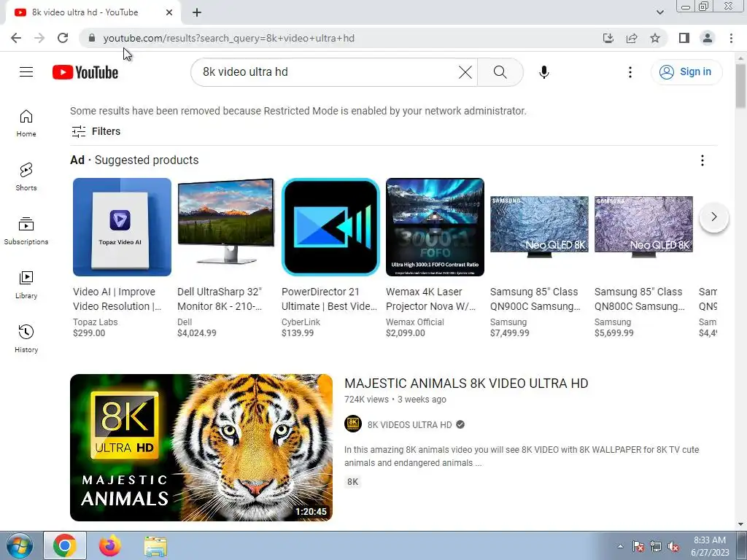Open Topaz Video AI product image
The image size is (747, 560).
[122, 227]
